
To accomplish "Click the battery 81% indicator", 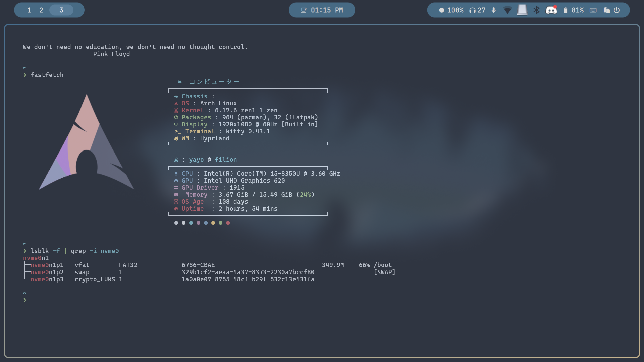I will [x=573, y=10].
